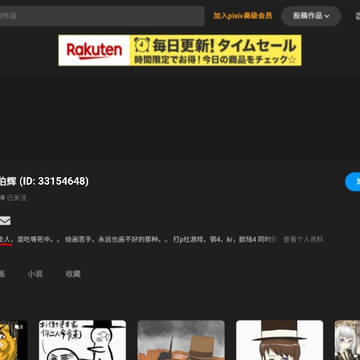Switch to the 小说 tab

tap(35, 274)
